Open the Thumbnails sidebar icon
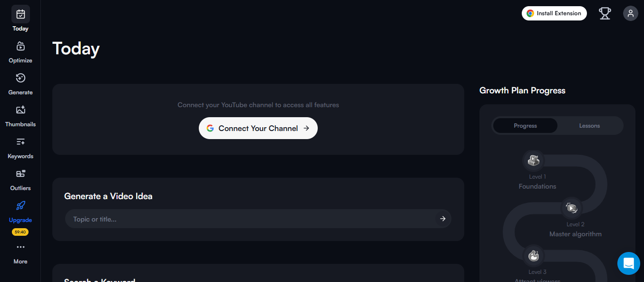This screenshot has height=282, width=644. click(20, 110)
